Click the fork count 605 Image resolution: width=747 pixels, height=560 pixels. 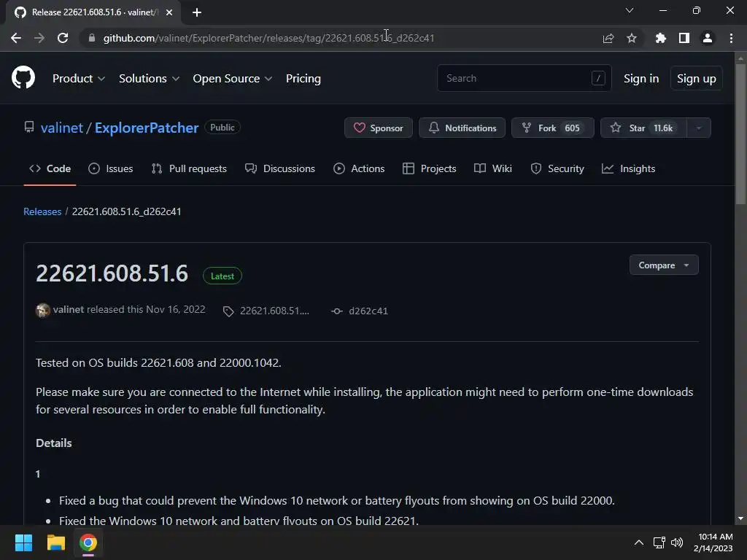(572, 128)
